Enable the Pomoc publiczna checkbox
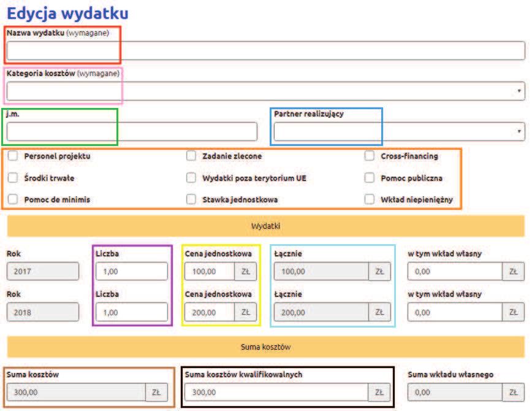The image size is (532, 411). 370,178
